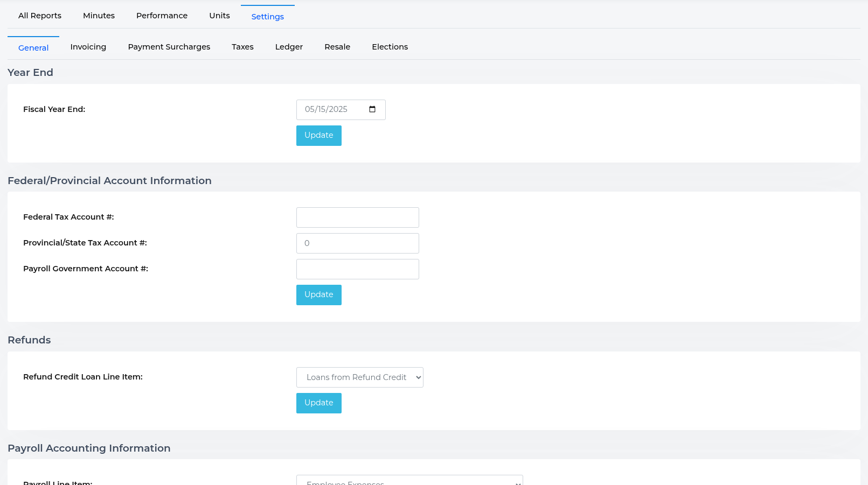Click the Provincial/State Tax Account # field
This screenshot has width=868, height=485.
(x=357, y=243)
